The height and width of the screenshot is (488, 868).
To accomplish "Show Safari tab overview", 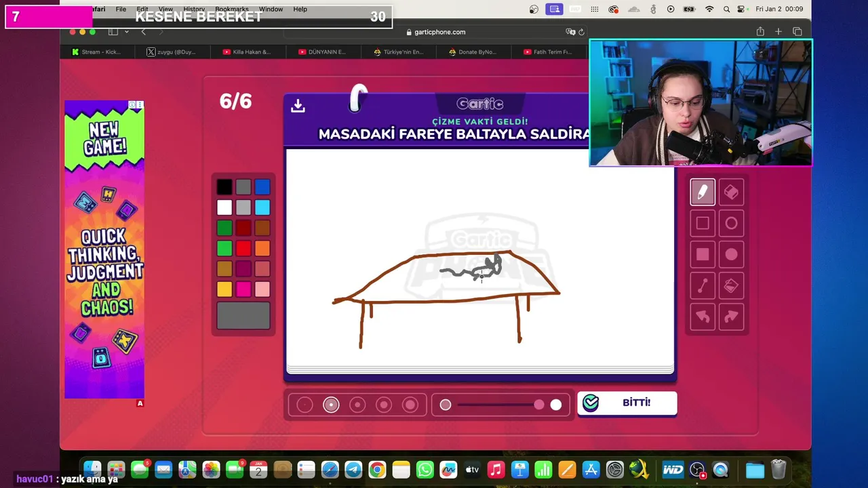I will 797,32.
